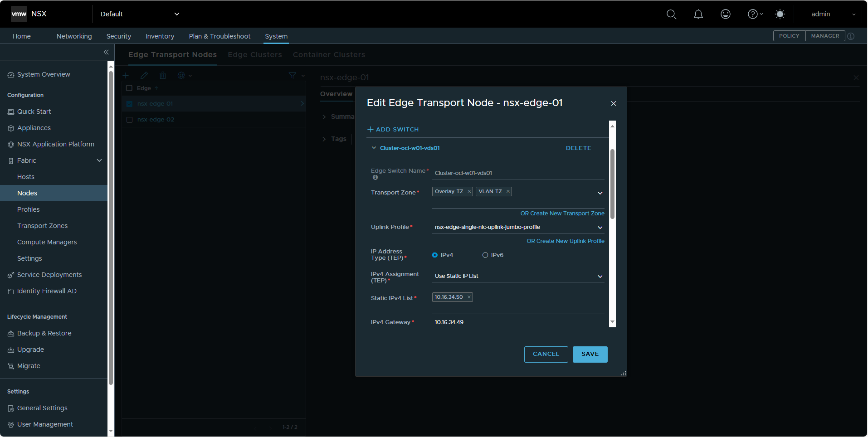868x437 pixels.
Task: Expand the Summary section
Action: point(324,117)
